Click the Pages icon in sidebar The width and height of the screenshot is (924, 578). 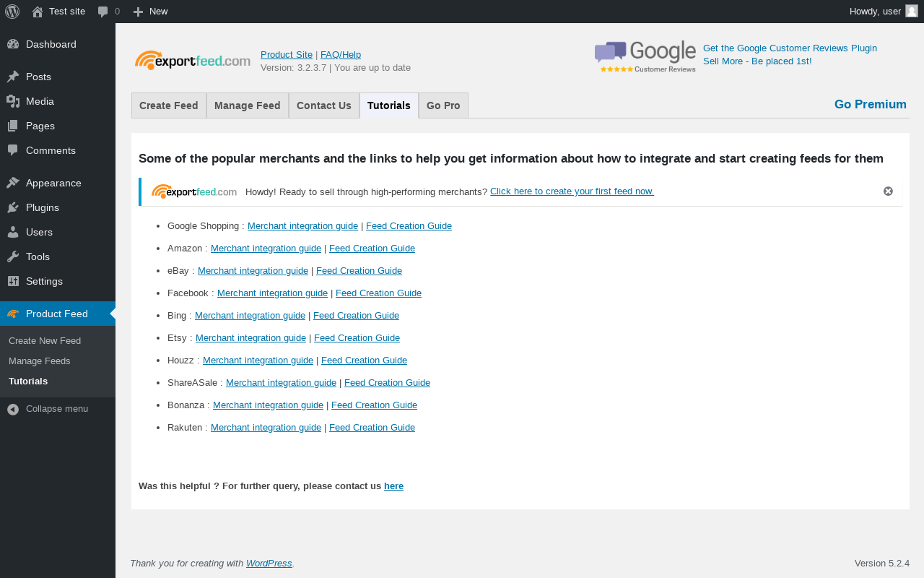click(x=13, y=126)
